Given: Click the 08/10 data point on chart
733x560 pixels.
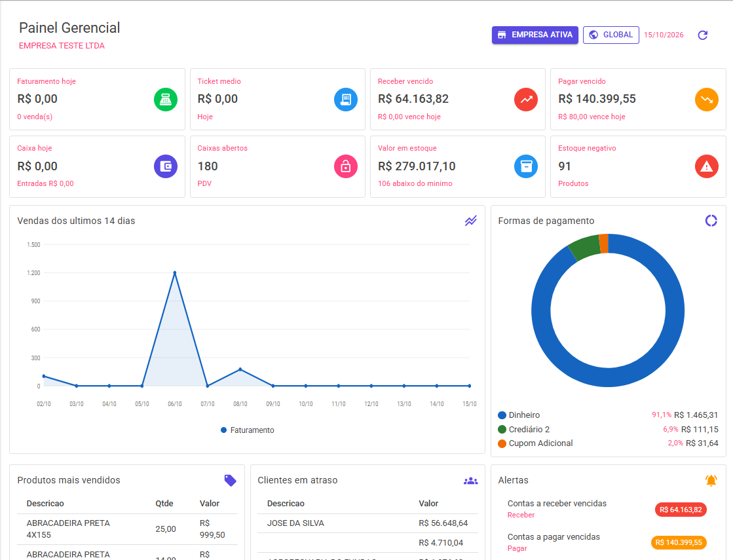Looking at the screenshot, I should coord(240,369).
